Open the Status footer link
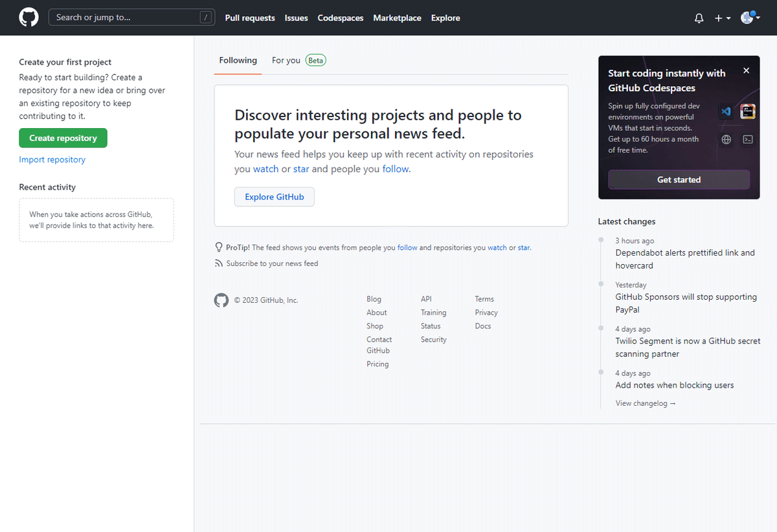This screenshot has width=777, height=532. (x=431, y=326)
